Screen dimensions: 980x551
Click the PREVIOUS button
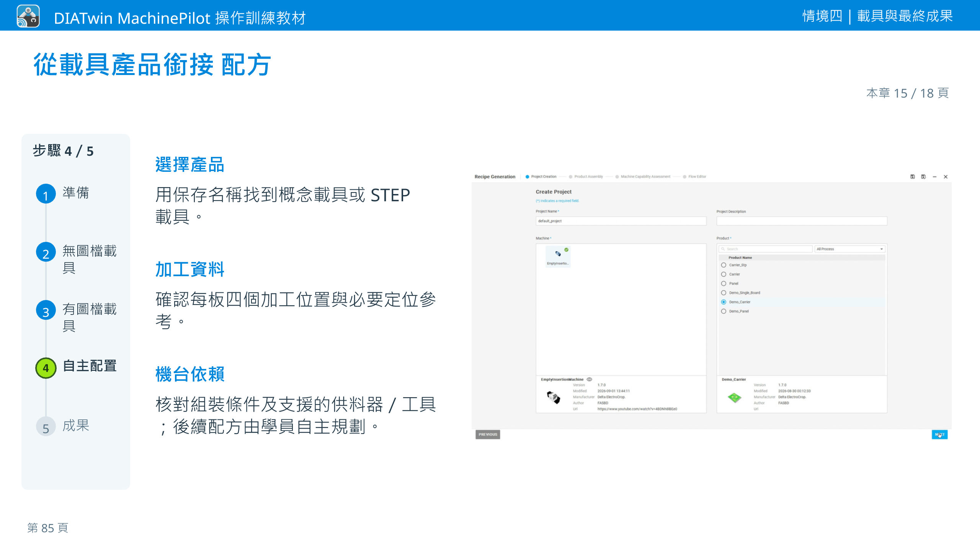488,435
